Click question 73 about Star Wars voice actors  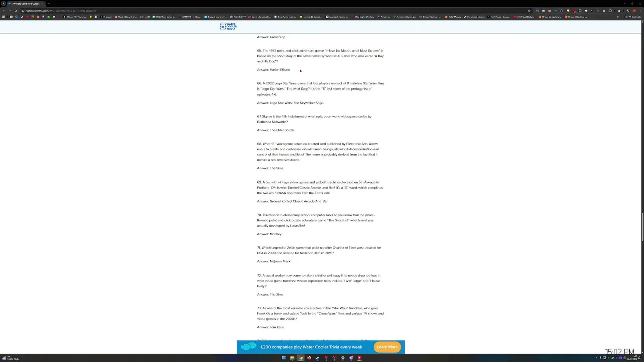[x=320, y=313]
